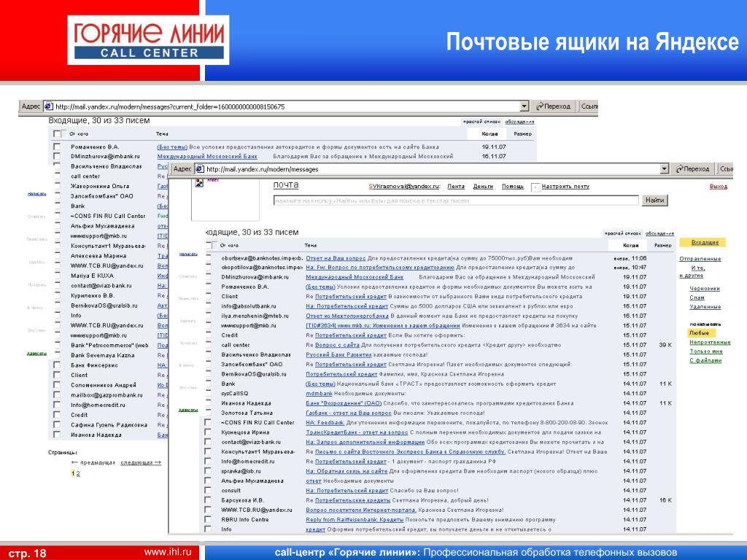The image size is (747, 560).
Task: Select the Непрочтенные filter
Action: 710,343
